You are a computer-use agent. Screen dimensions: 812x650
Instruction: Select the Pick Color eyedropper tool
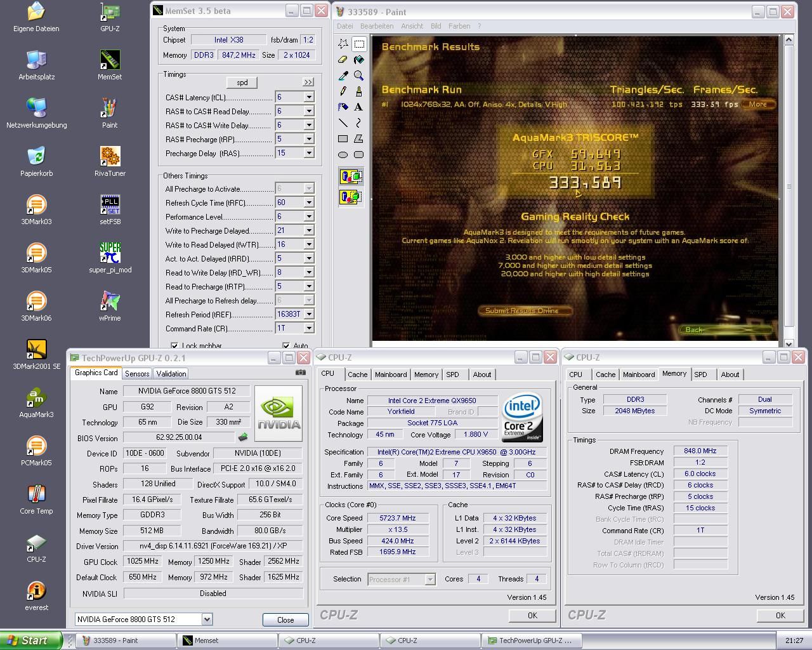tap(343, 76)
